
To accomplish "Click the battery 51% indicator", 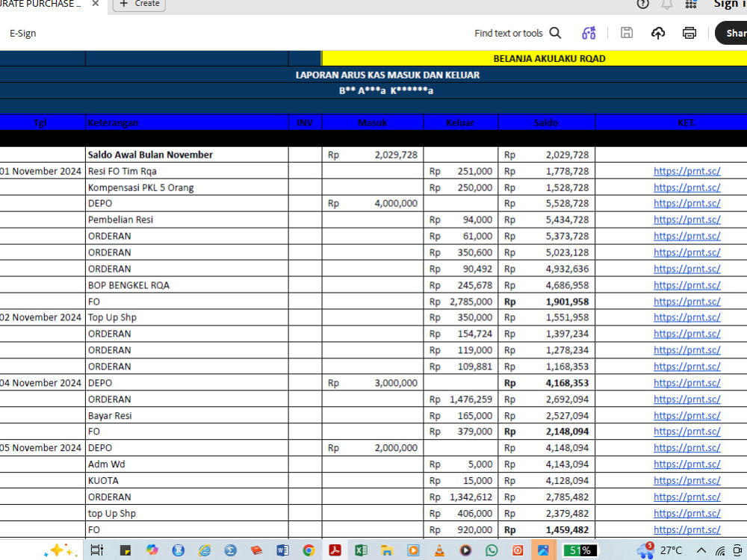I will tap(580, 550).
